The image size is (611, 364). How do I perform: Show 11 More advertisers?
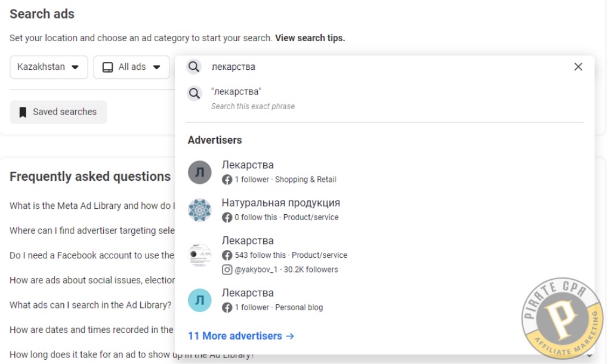(x=241, y=336)
